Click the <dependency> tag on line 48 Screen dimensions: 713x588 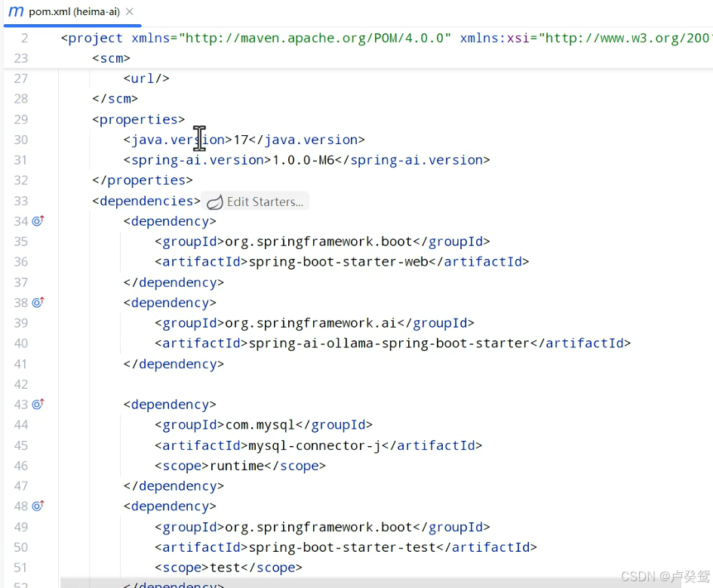tap(170, 506)
